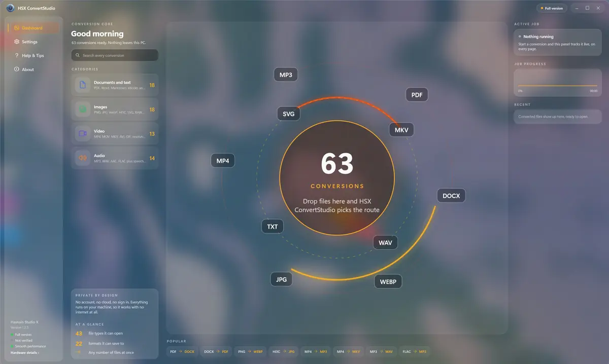Click the Video count 13
This screenshot has height=364, width=609.
click(152, 134)
